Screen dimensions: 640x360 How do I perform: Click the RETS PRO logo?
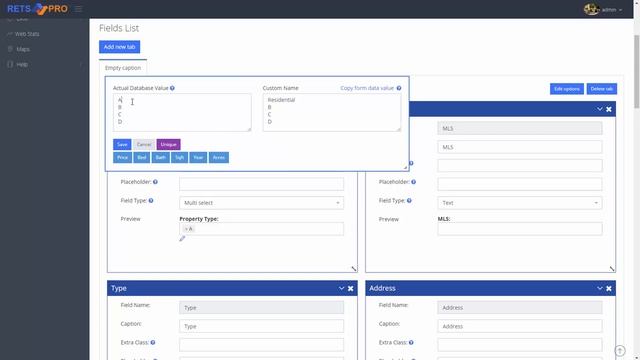38,9
